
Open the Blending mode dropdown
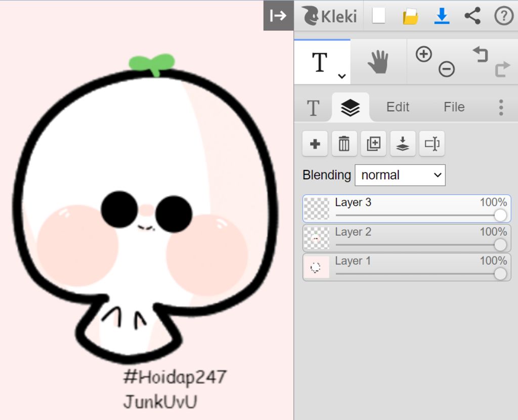point(400,175)
